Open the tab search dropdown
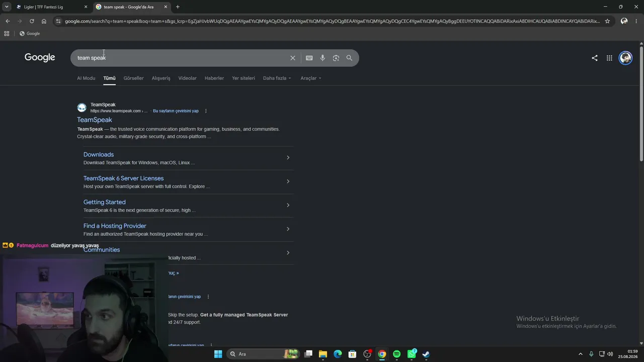 pyautogui.click(x=7, y=7)
